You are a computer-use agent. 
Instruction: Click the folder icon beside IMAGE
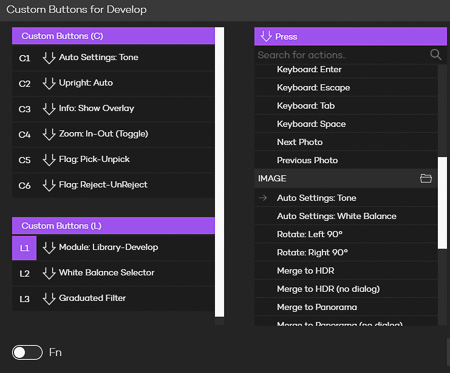(426, 178)
